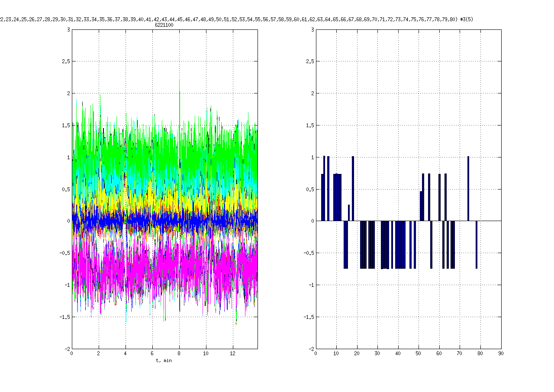This screenshot has width=554, height=392.
Task: Select the negative bar near x=78
Action: pos(477,244)
